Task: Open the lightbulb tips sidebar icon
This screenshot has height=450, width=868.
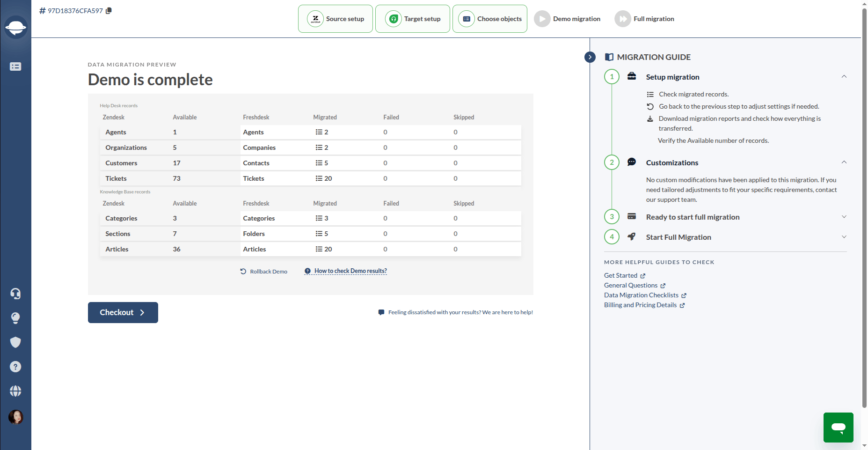Action: (x=15, y=318)
